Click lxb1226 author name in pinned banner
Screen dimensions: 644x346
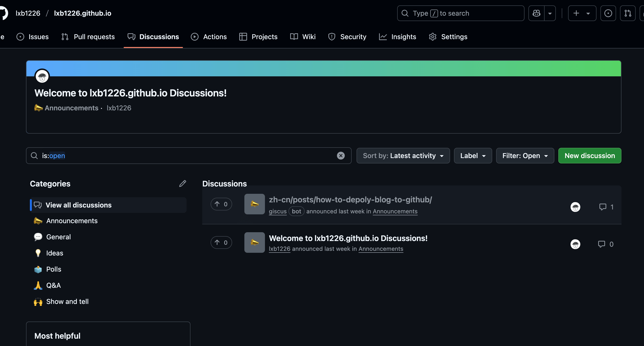(x=119, y=108)
